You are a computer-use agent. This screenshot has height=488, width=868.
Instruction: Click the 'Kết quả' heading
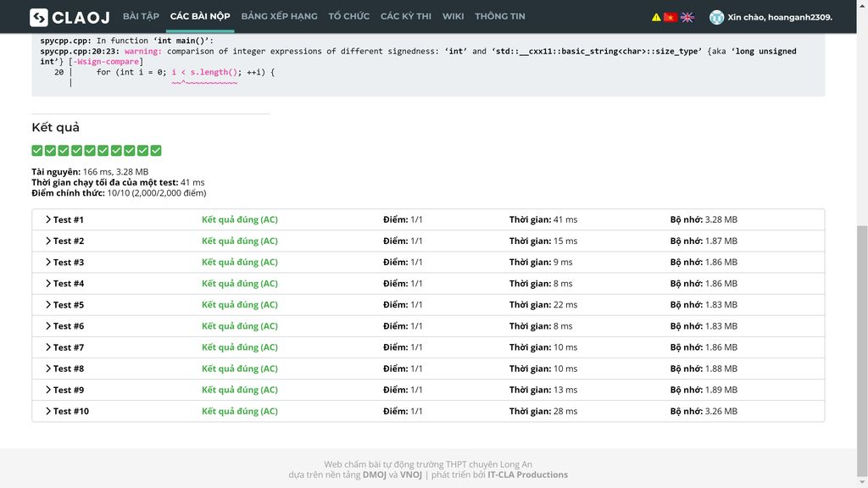[x=55, y=127]
